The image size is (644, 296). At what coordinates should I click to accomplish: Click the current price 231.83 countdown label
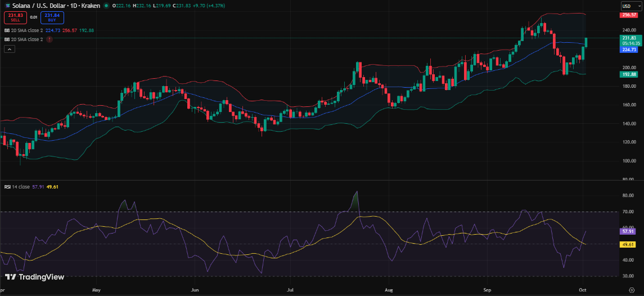(x=628, y=40)
